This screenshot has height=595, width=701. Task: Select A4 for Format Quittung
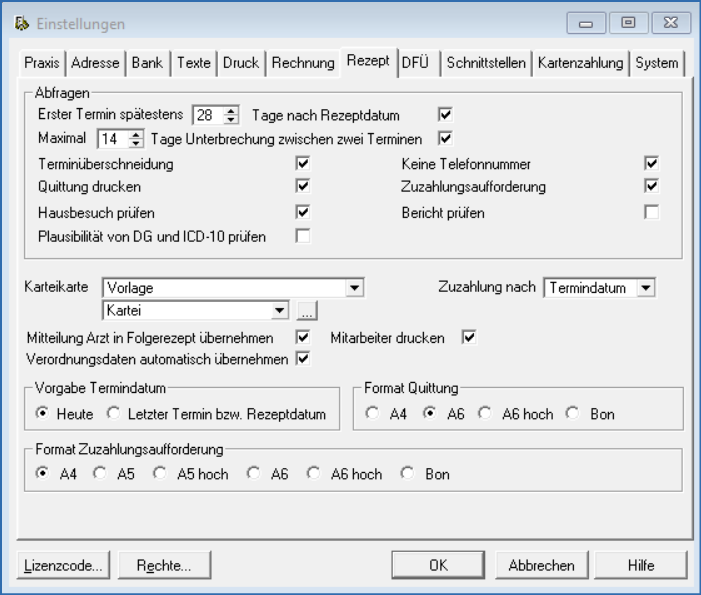(x=372, y=414)
